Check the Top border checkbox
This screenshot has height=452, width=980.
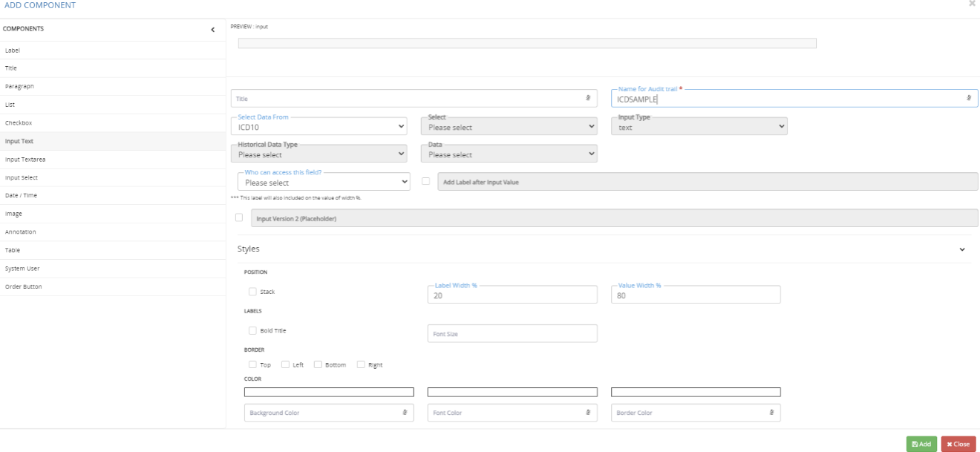click(x=252, y=364)
